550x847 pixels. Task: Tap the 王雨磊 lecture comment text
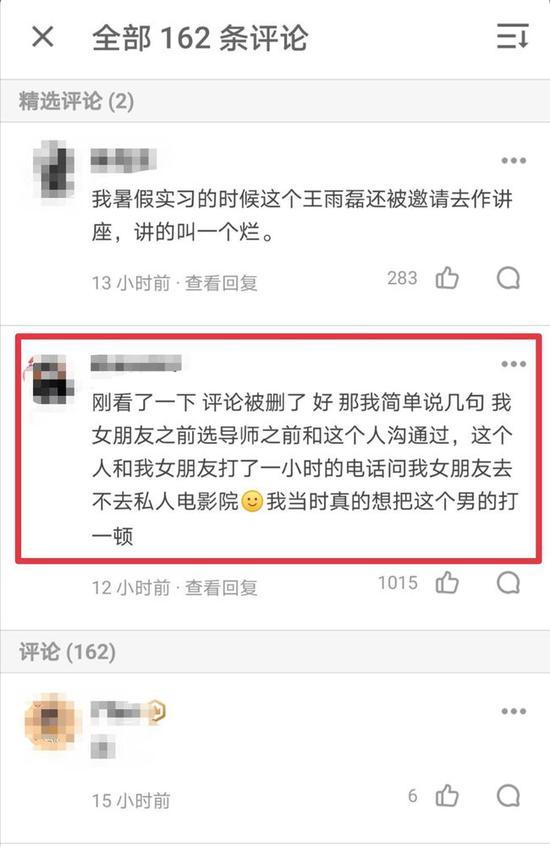302,216
